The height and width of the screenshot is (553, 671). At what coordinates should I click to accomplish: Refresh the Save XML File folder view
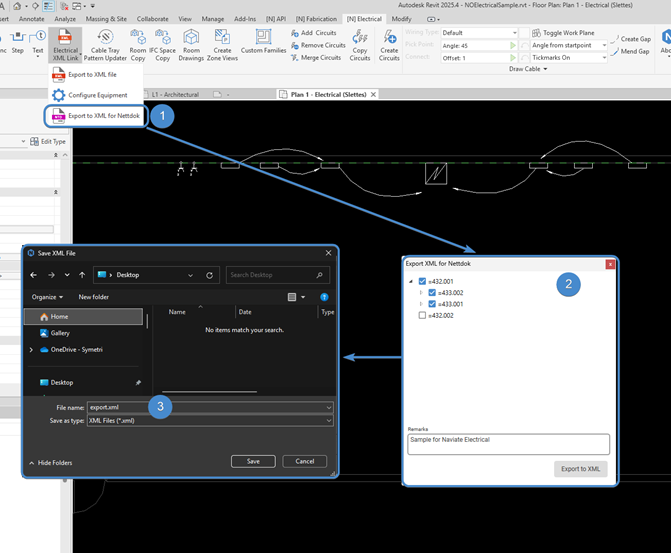(210, 275)
